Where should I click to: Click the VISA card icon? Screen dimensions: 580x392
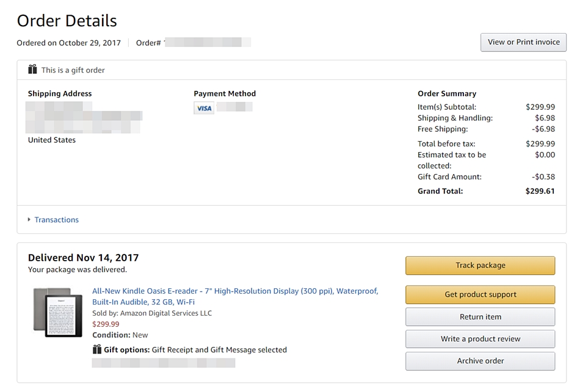pyautogui.click(x=204, y=108)
